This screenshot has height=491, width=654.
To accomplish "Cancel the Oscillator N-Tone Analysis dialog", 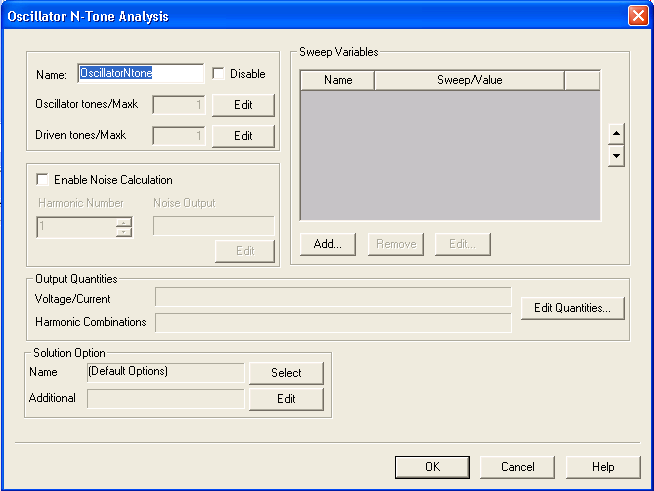I will click(x=517, y=467).
